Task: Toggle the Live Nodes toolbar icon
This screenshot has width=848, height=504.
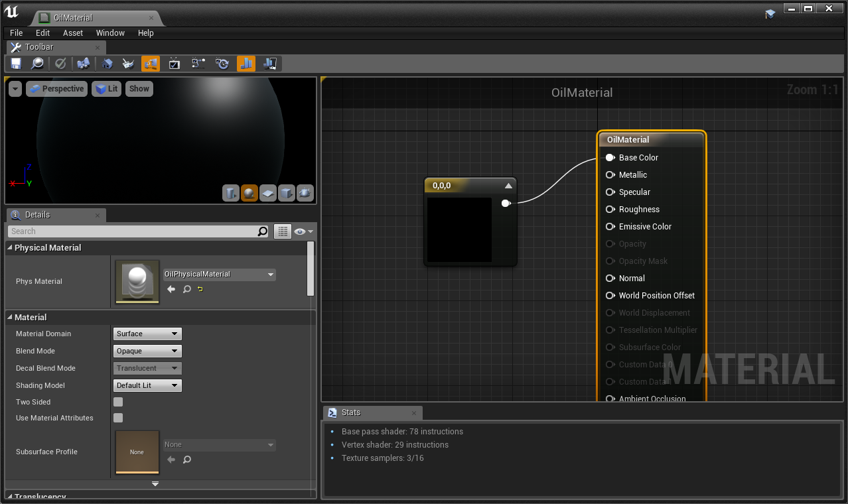Action: pyautogui.click(x=198, y=64)
